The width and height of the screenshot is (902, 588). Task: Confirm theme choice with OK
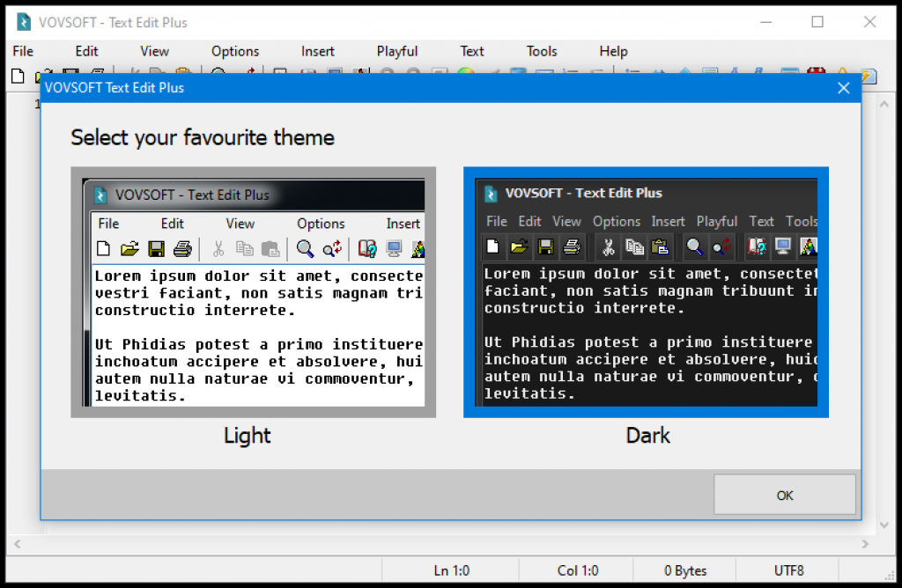tap(785, 495)
